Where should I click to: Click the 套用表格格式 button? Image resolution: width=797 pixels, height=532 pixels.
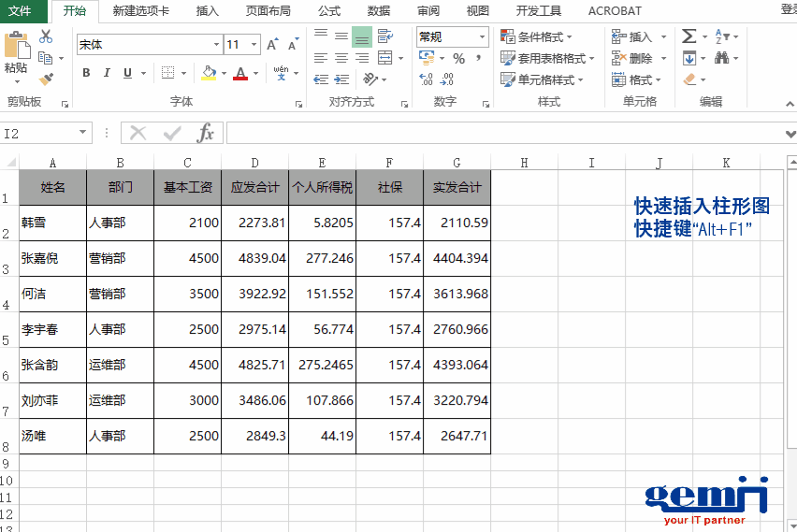pyautogui.click(x=548, y=58)
